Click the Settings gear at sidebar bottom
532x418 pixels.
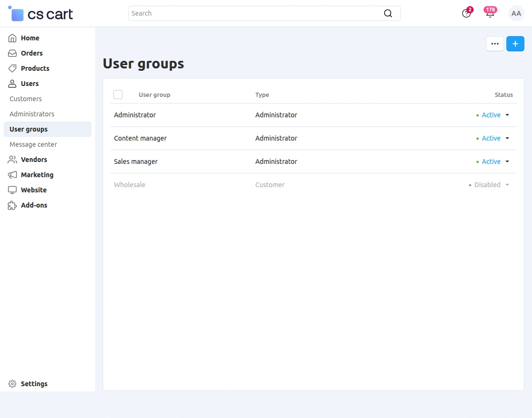tap(12, 384)
